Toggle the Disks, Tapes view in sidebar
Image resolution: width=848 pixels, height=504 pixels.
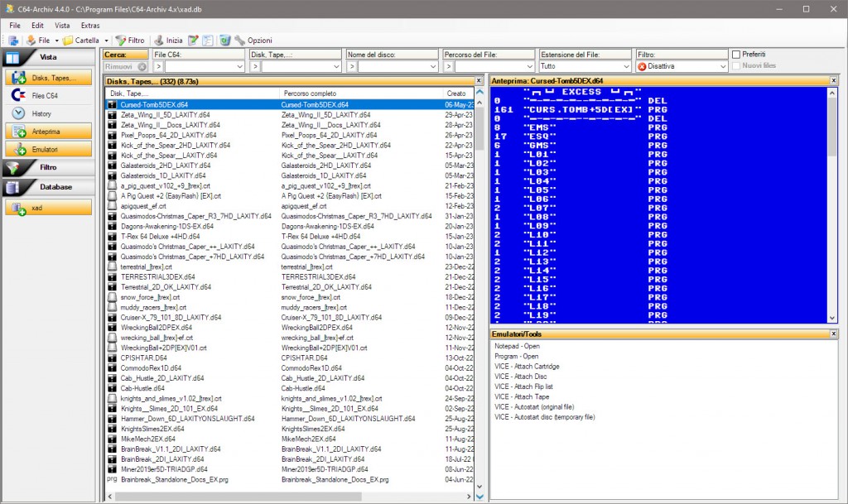point(48,78)
